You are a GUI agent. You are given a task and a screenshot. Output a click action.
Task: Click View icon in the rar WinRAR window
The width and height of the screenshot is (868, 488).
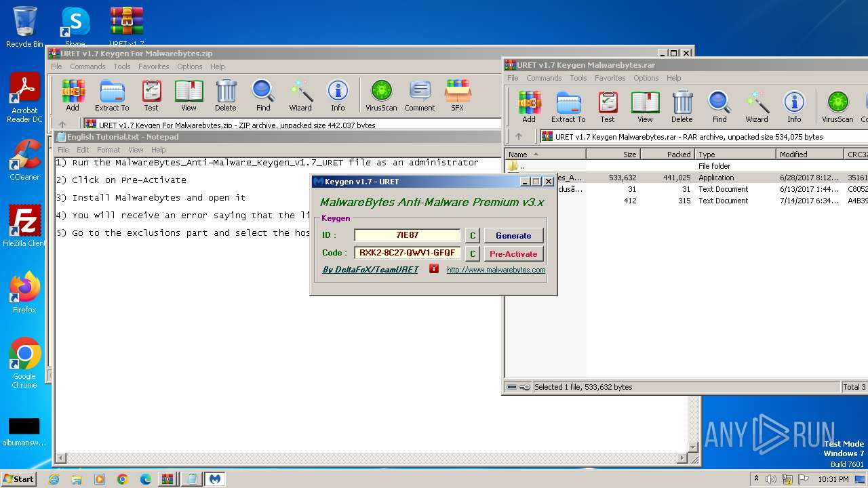click(x=645, y=107)
